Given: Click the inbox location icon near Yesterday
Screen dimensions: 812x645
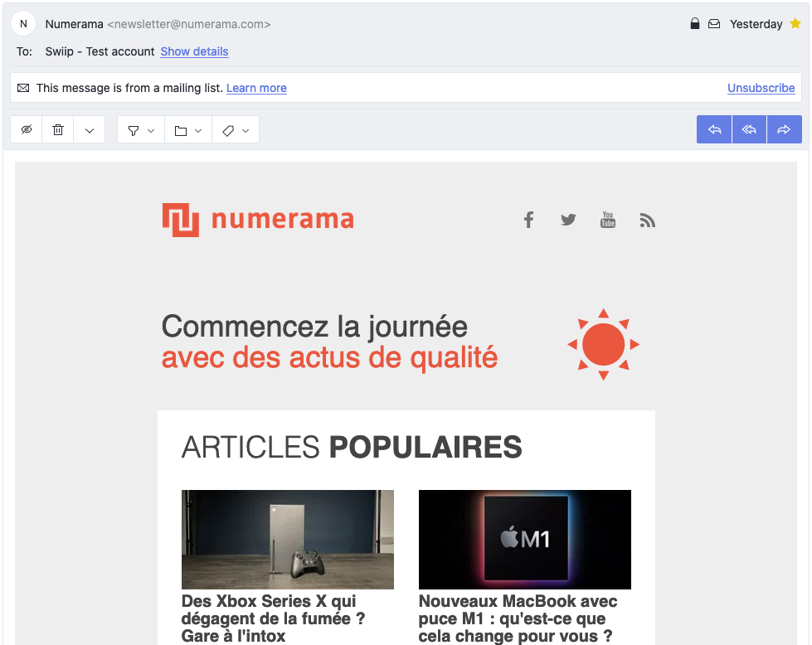Looking at the screenshot, I should click(x=714, y=24).
